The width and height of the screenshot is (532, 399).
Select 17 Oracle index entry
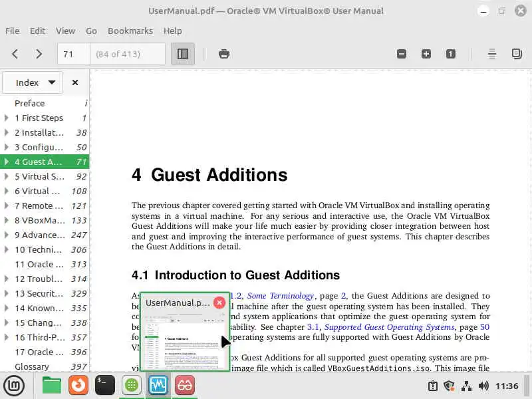coord(45,352)
